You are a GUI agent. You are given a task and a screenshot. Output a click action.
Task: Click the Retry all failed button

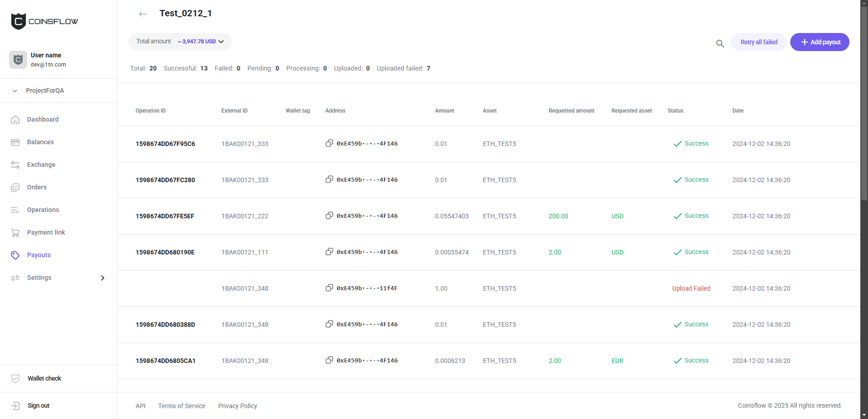pyautogui.click(x=759, y=42)
